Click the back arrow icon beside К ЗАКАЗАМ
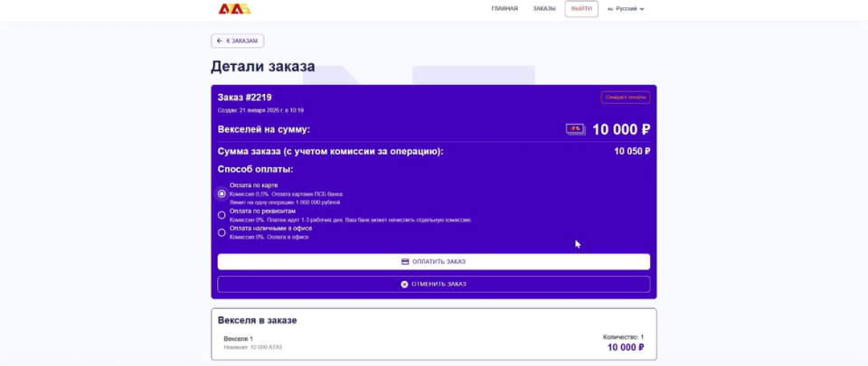Image resolution: width=868 pixels, height=366 pixels. (x=220, y=41)
